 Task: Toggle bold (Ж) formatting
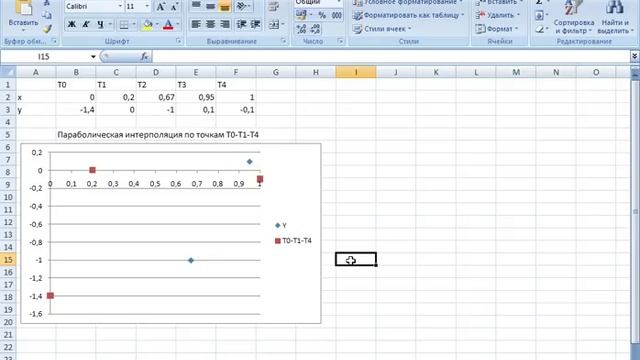[x=71, y=24]
